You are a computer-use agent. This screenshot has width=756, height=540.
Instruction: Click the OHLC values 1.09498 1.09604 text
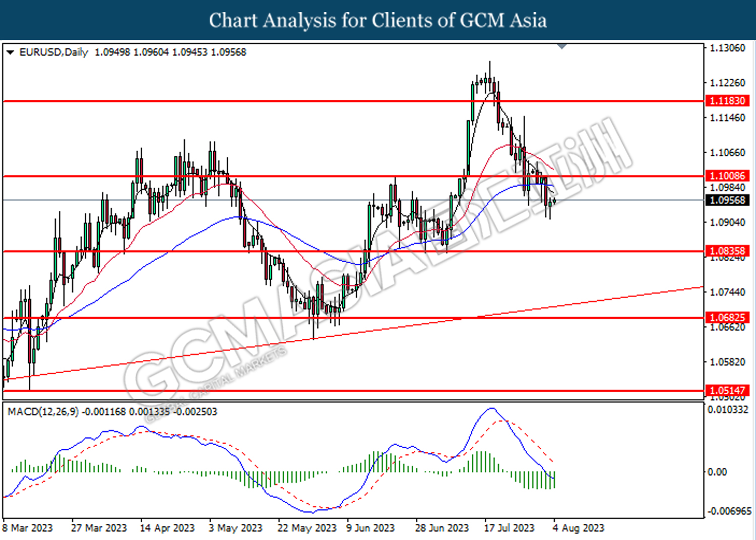point(132,52)
